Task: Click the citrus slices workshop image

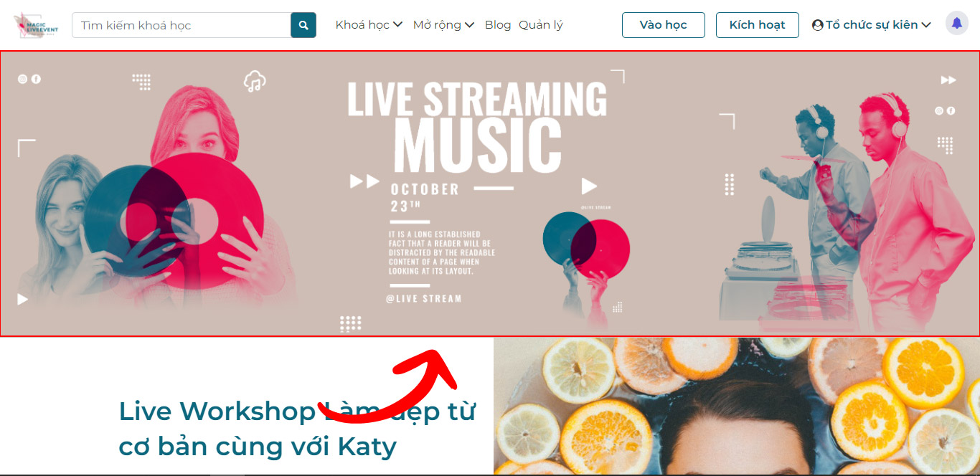Action: [737, 406]
